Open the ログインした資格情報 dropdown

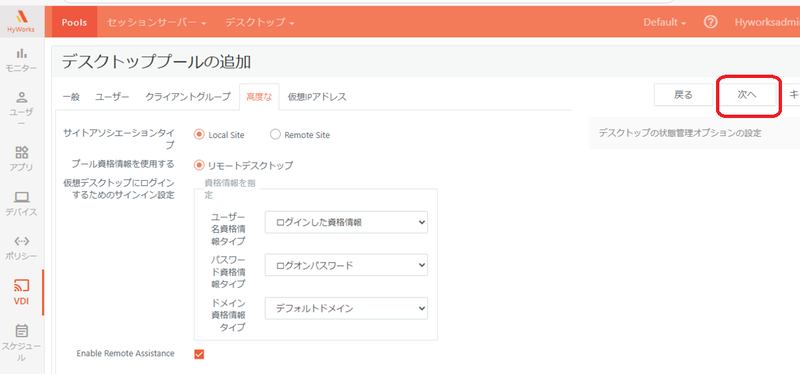[346, 222]
